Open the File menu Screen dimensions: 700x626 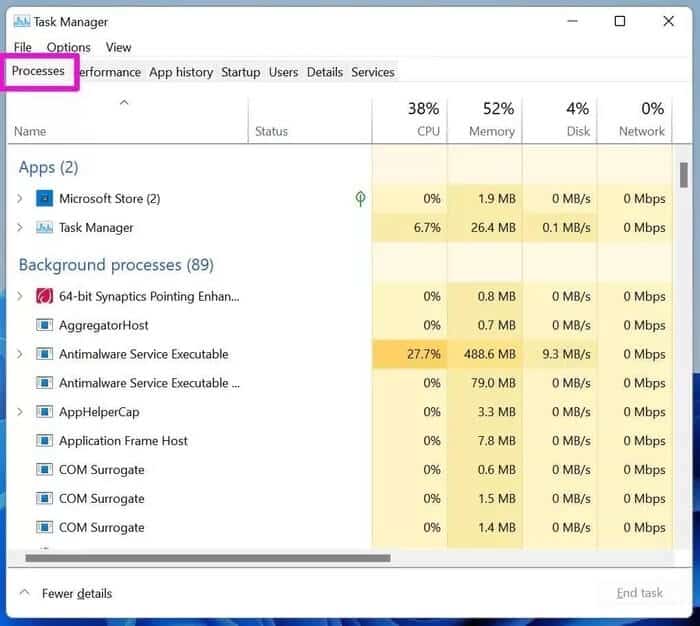23,47
